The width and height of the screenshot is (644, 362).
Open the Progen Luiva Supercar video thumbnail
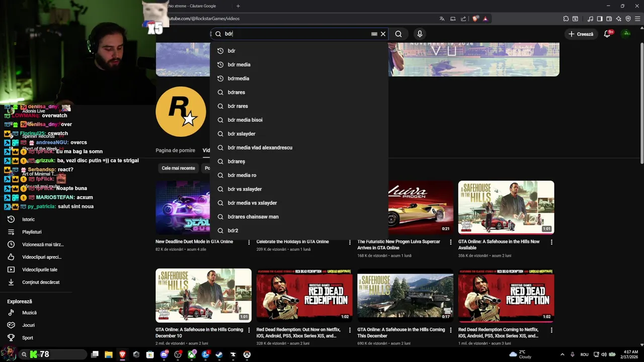(421, 207)
